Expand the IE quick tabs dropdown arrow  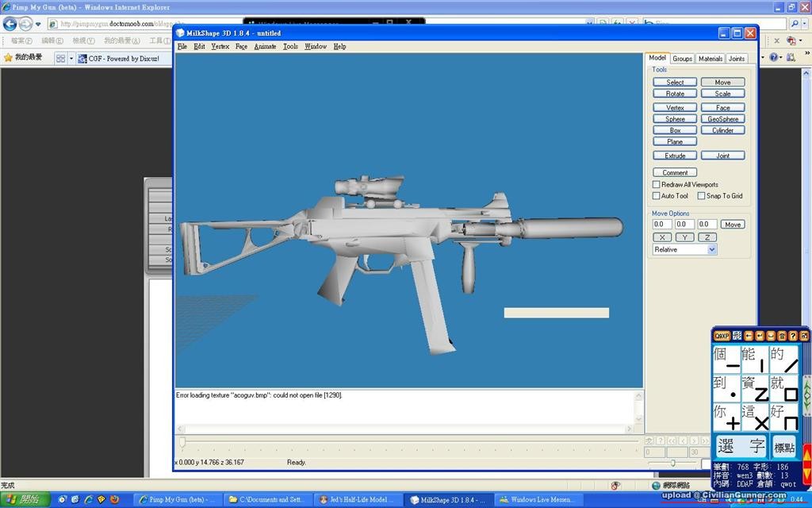(71, 58)
